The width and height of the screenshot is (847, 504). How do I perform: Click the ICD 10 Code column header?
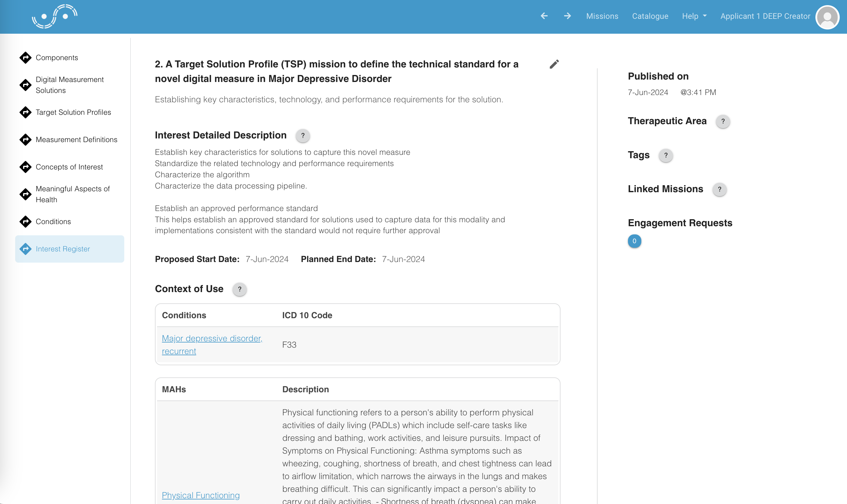click(x=307, y=315)
